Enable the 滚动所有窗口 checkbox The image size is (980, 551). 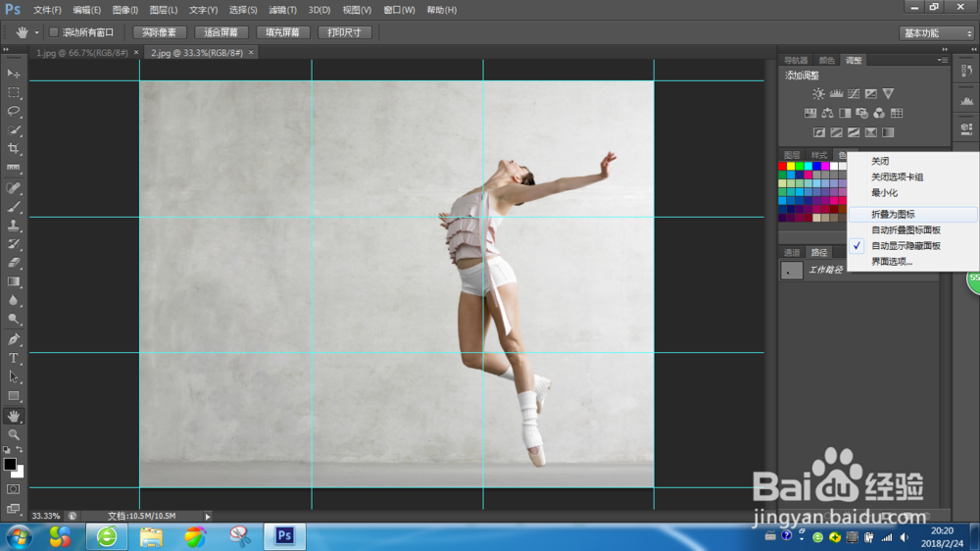tap(54, 32)
